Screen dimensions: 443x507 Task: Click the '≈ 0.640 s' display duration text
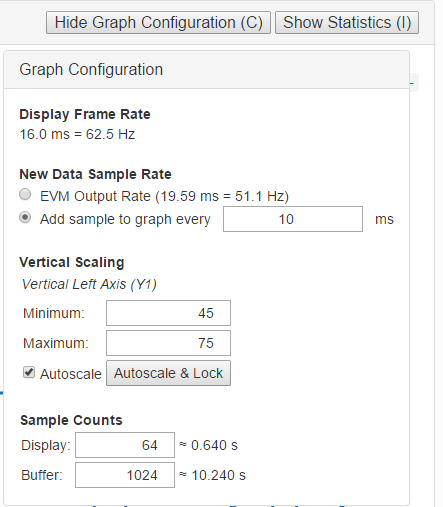click(x=208, y=445)
